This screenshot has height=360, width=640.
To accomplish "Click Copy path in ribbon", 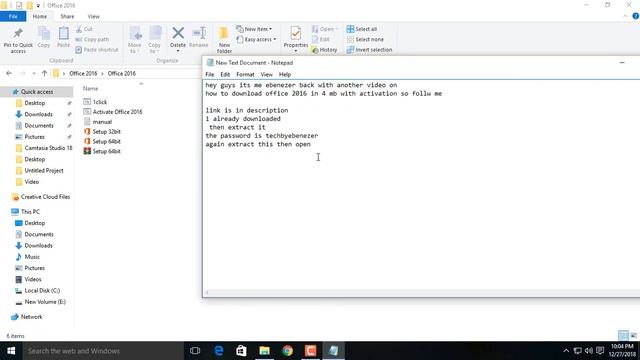I will click(x=92, y=40).
